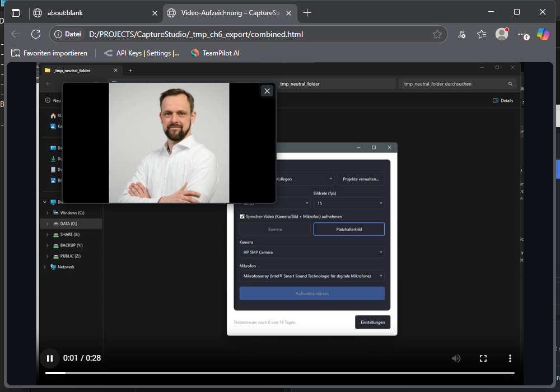Select the Video-Aufzeichnung CaptureStudio tab

coord(228,13)
